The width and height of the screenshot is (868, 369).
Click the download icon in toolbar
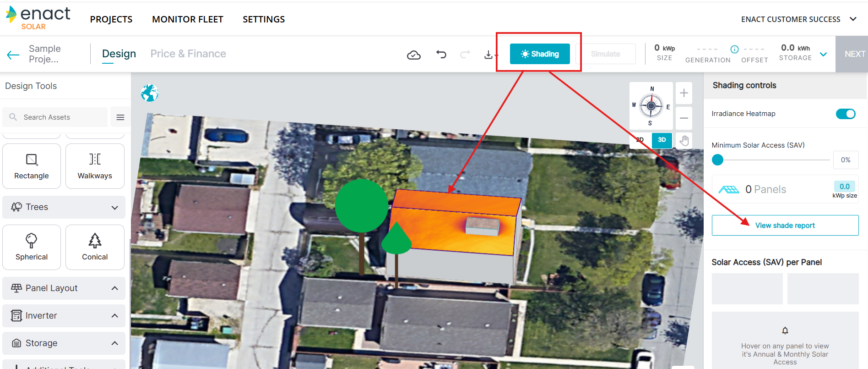pos(489,55)
